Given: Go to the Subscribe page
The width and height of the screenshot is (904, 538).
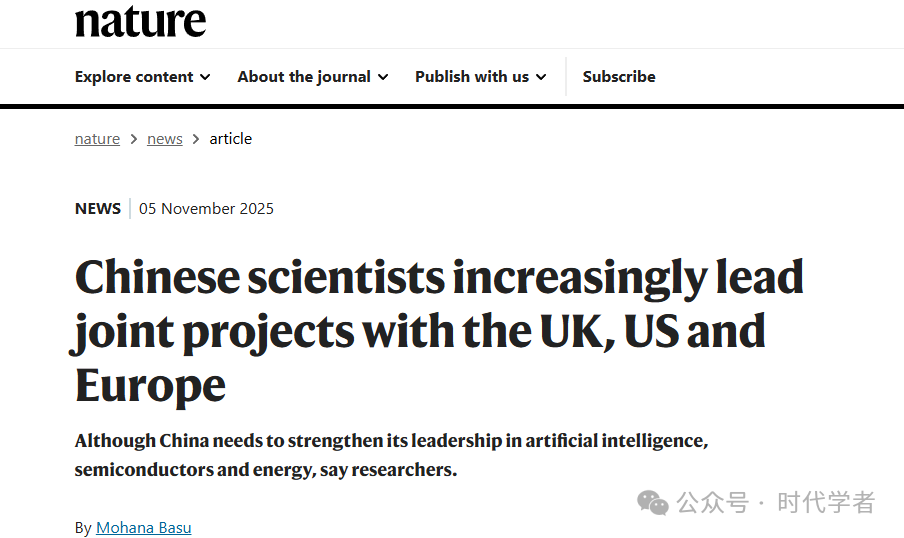Looking at the screenshot, I should click(x=619, y=77).
